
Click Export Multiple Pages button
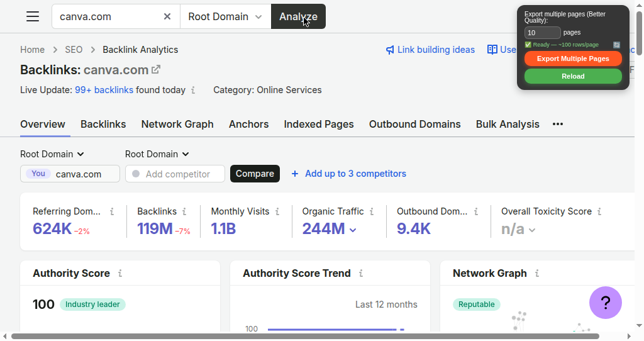tap(573, 59)
